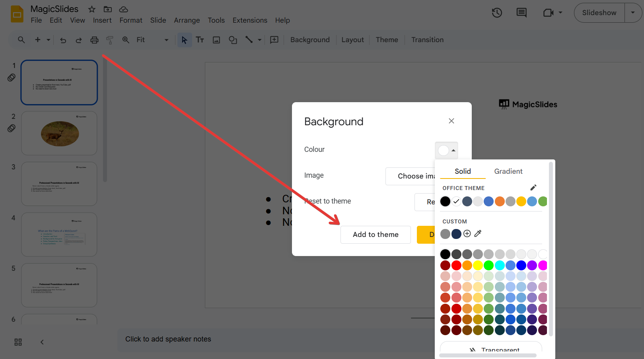Click the edit theme colours pencil icon
This screenshot has height=359, width=644.
(533, 187)
